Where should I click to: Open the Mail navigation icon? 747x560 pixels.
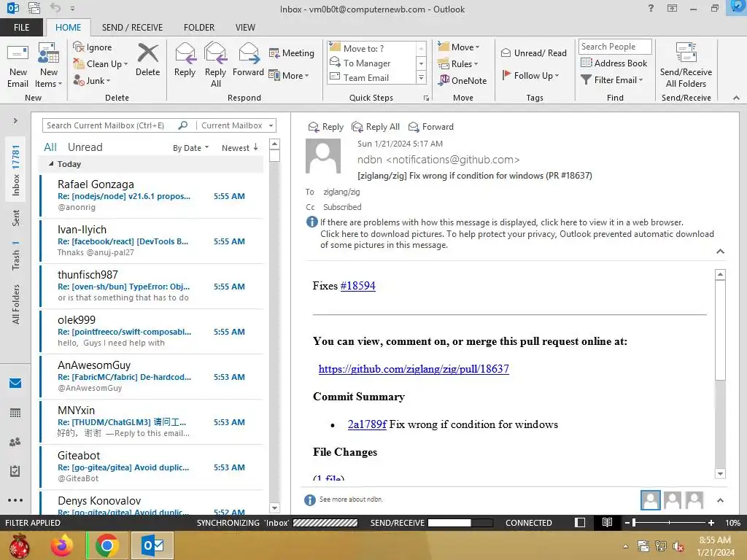pos(15,383)
